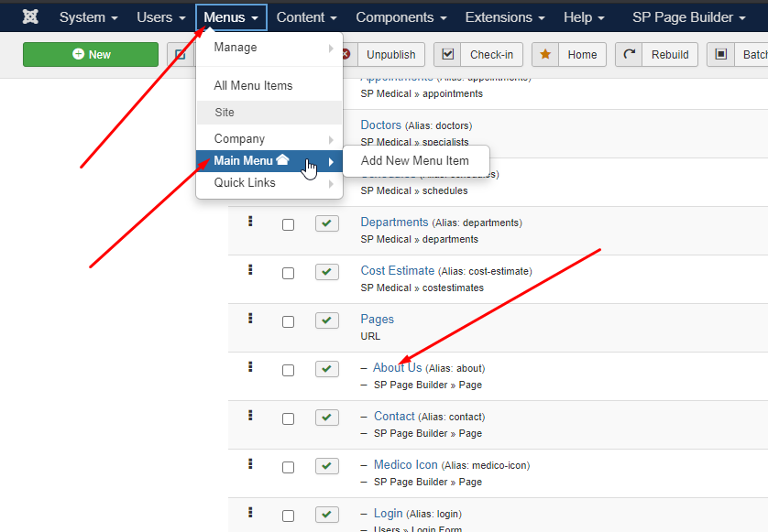
Task: Expand the Company submenu
Action: click(269, 139)
